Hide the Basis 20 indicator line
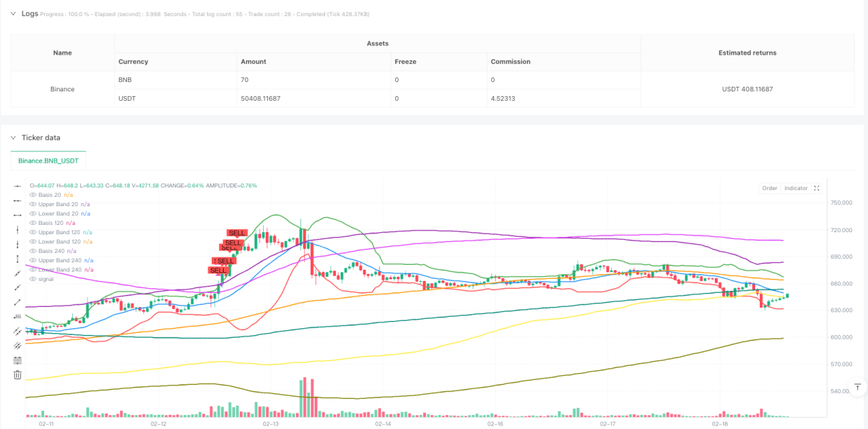 33,195
